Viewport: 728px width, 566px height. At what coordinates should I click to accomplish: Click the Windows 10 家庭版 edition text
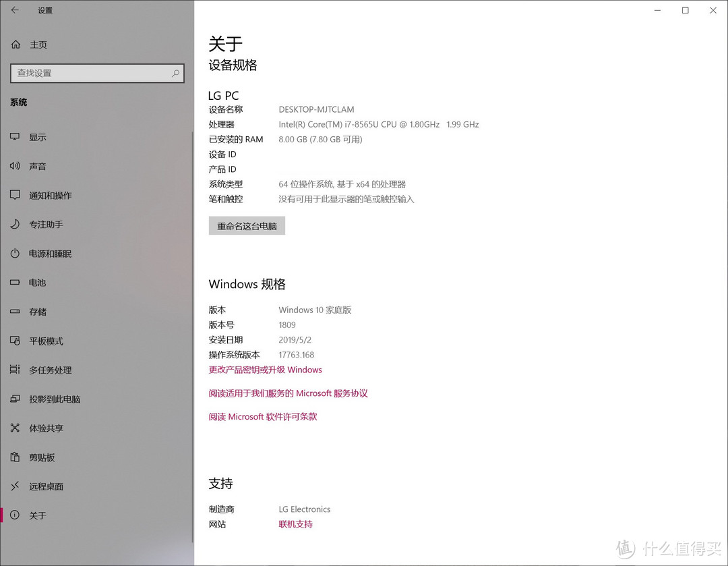pos(315,310)
